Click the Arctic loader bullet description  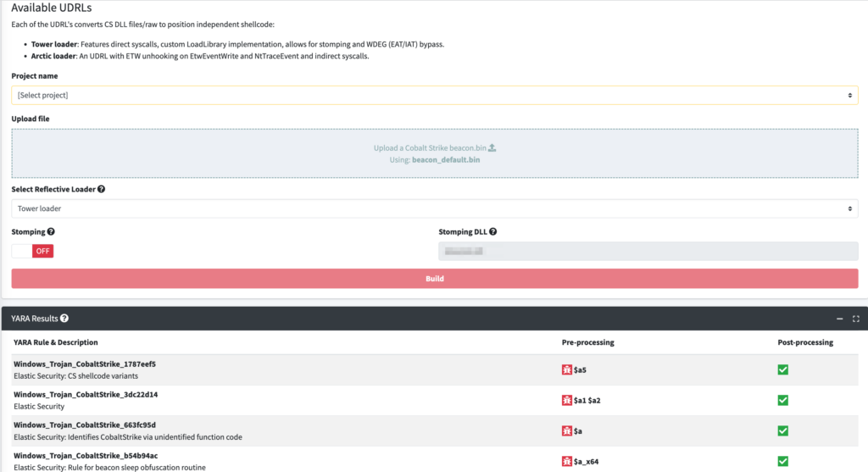(x=200, y=56)
